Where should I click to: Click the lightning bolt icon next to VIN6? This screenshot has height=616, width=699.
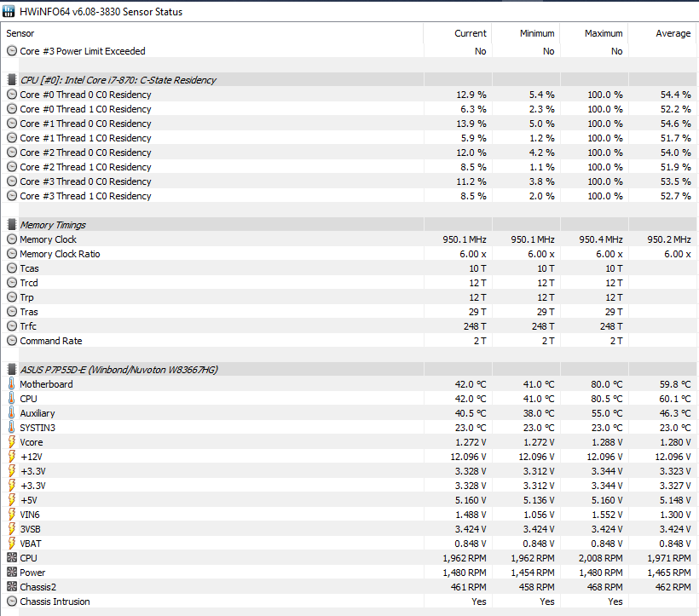[x=12, y=515]
